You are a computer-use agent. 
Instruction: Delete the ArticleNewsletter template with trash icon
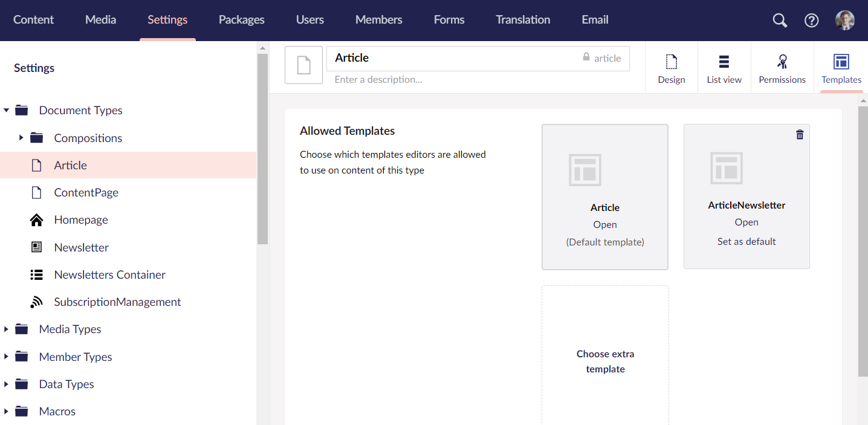pyautogui.click(x=800, y=134)
